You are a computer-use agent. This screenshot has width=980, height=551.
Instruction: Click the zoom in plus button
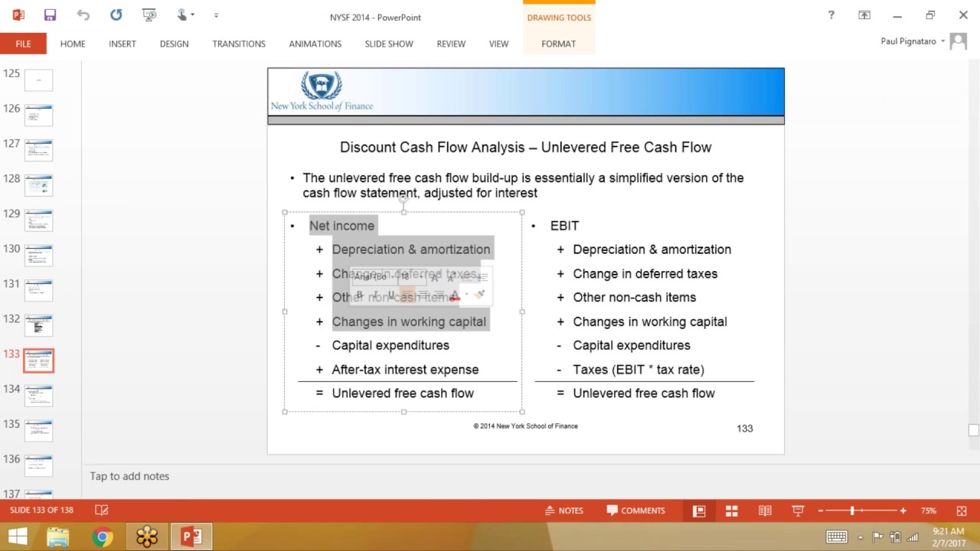(x=903, y=510)
